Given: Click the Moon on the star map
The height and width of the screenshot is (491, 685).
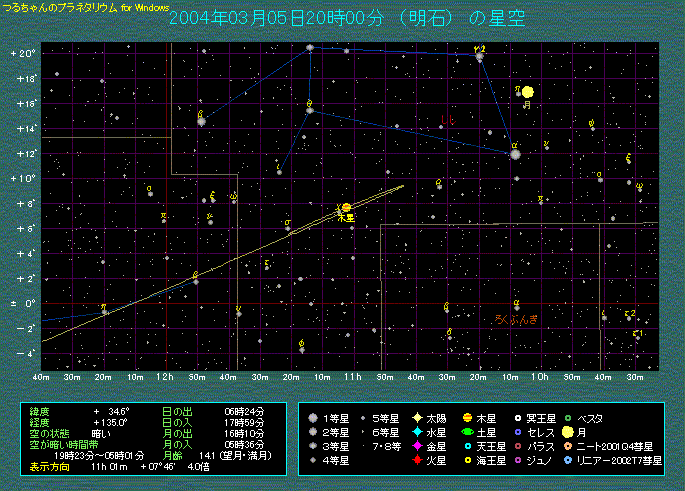Looking at the screenshot, I should click(x=527, y=92).
